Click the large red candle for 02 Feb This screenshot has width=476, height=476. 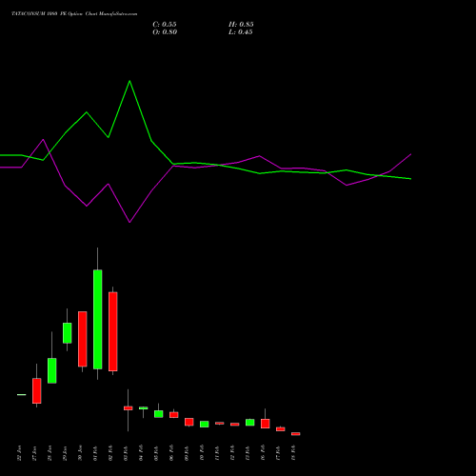(113, 331)
